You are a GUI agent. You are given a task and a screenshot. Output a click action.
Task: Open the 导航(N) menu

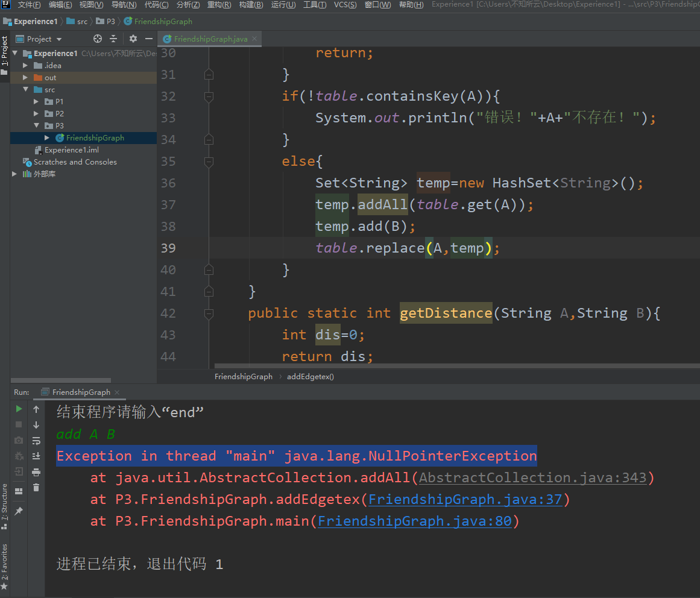pos(124,5)
